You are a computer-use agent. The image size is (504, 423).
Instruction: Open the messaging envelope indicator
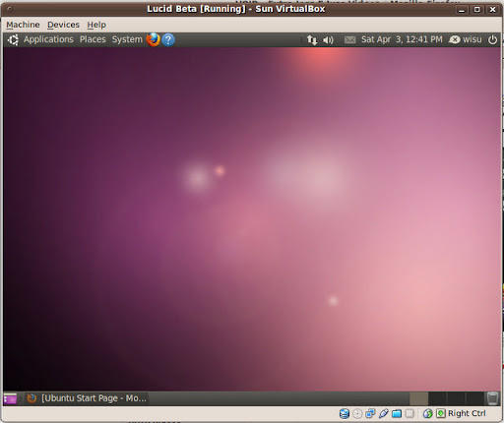coord(349,40)
